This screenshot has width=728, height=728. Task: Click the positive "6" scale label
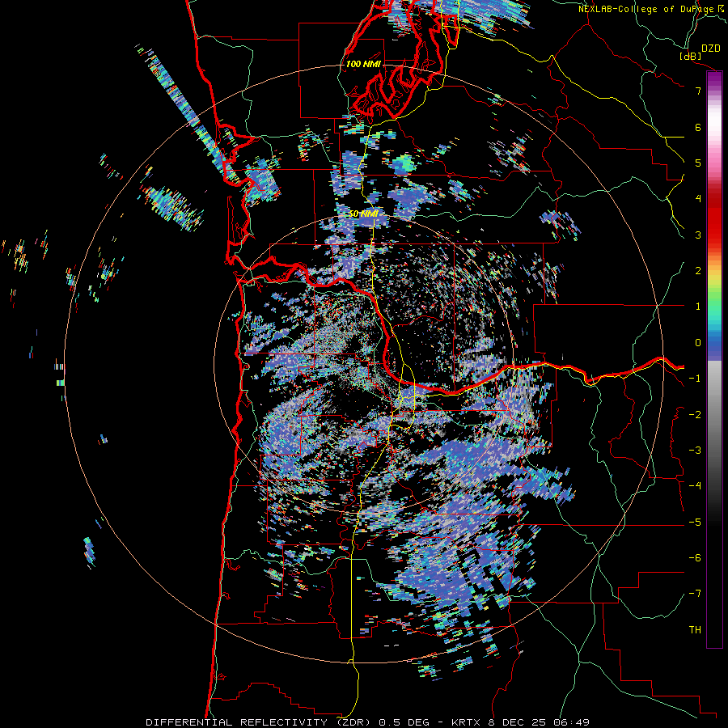(x=698, y=127)
